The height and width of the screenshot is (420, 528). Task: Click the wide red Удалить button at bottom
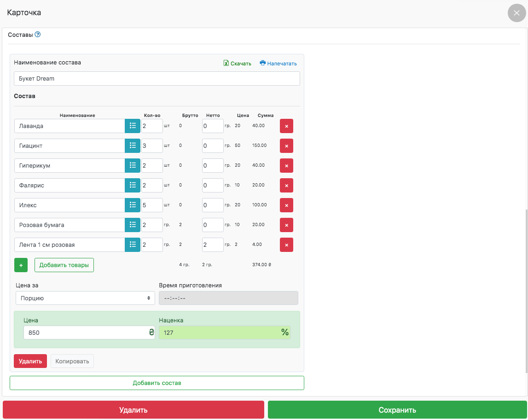point(133,410)
